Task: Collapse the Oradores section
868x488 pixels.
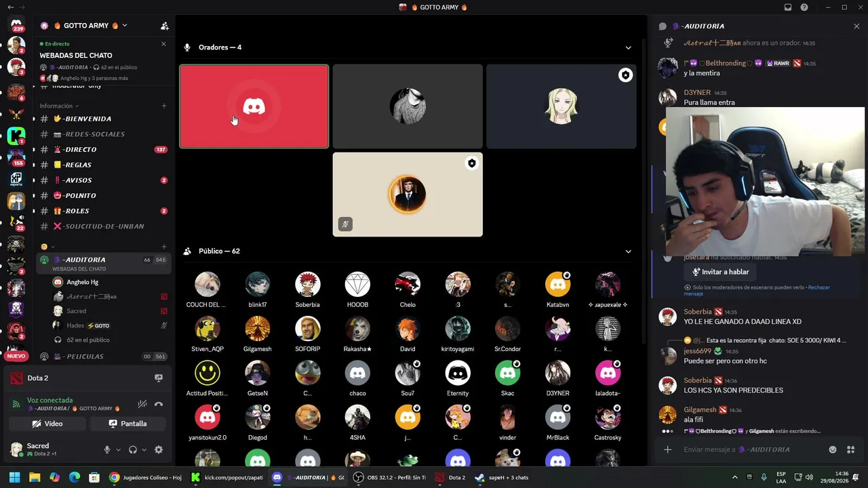Action: coord(628,47)
